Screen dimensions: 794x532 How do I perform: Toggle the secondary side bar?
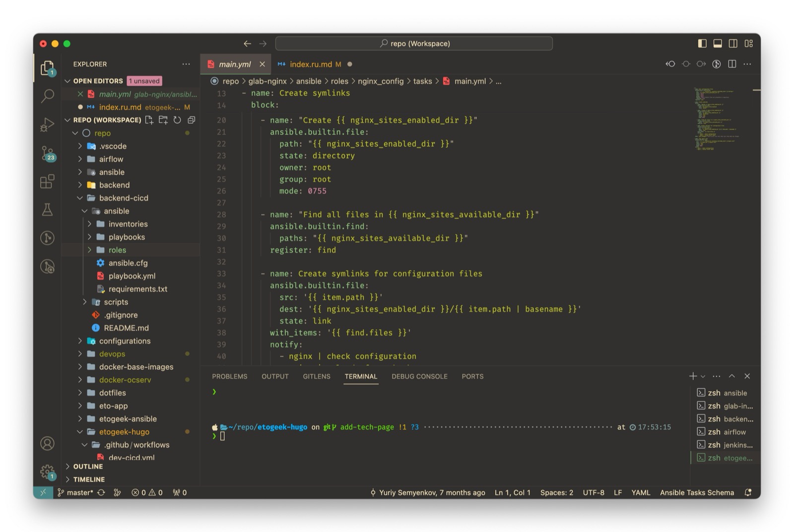733,44
